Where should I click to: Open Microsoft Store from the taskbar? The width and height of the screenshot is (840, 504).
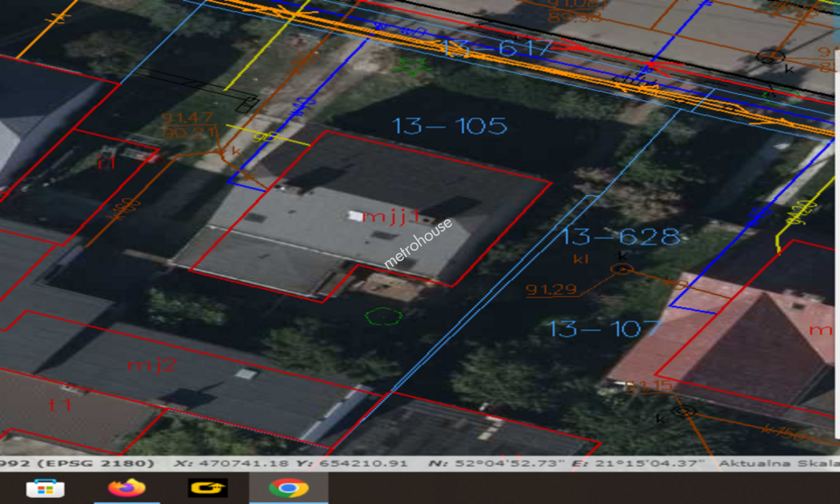click(45, 489)
